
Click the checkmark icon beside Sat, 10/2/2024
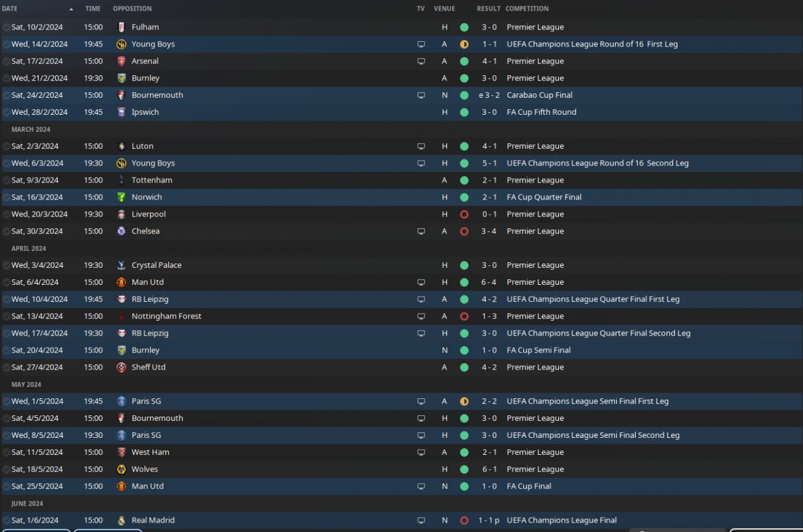pyautogui.click(x=6, y=27)
